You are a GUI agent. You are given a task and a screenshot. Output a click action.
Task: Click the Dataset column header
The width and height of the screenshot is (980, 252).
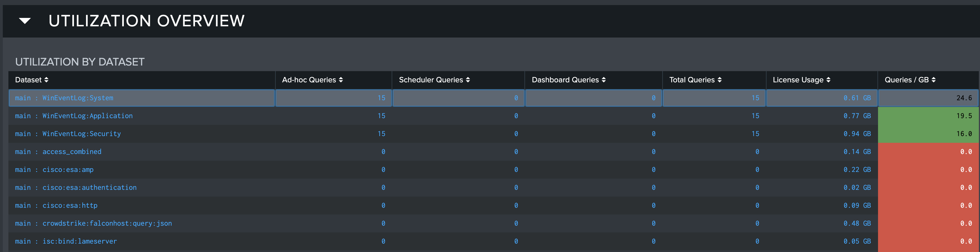tap(29, 80)
